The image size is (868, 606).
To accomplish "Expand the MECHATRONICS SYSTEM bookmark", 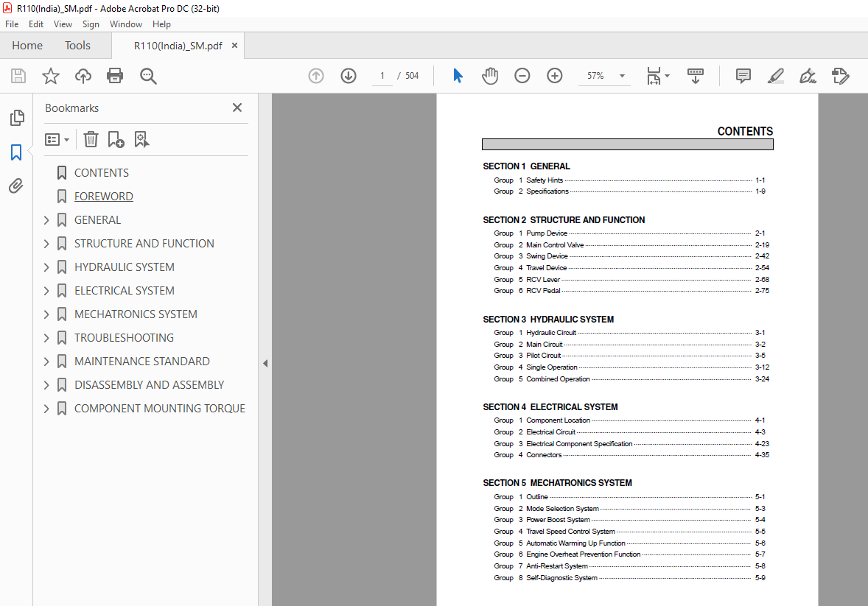I will [46, 314].
